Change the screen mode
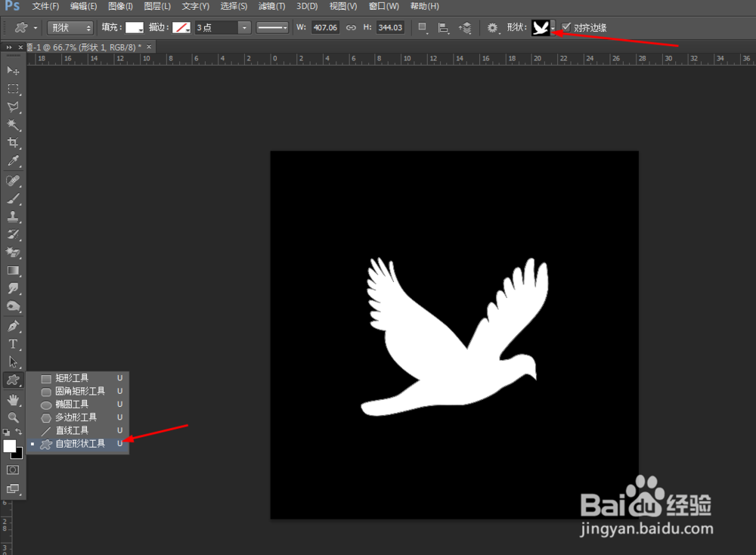Viewport: 756px width, 555px height. pos(13,488)
